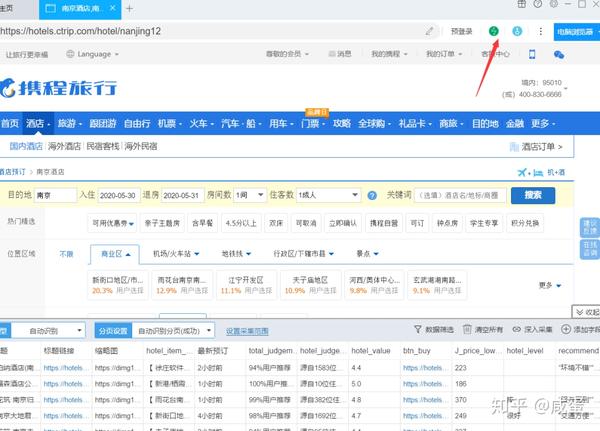The height and width of the screenshot is (431, 600).
Task: Open 攻略 in the main navigation
Action: coord(342,123)
